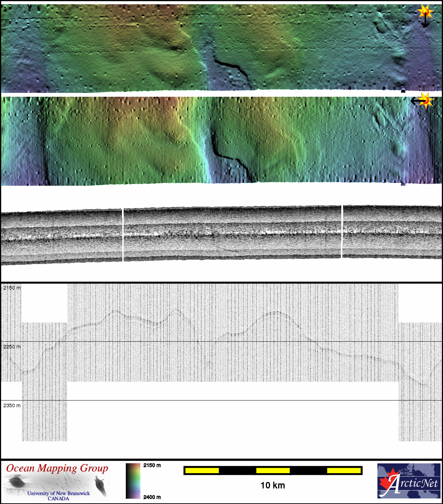
Task: Click the 2150 m depth profile label
Action: point(12,288)
